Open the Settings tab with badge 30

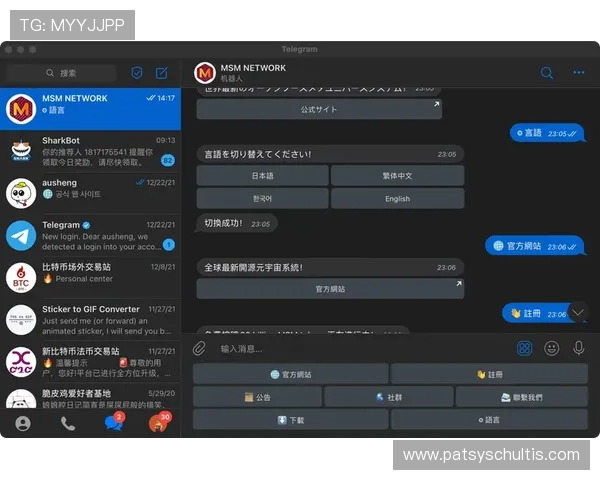pyautogui.click(x=159, y=422)
